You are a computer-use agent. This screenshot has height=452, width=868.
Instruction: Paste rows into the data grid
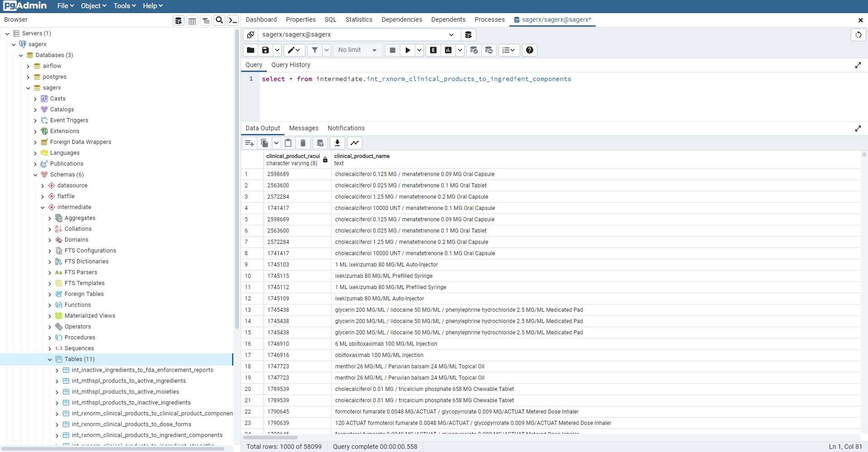288,143
